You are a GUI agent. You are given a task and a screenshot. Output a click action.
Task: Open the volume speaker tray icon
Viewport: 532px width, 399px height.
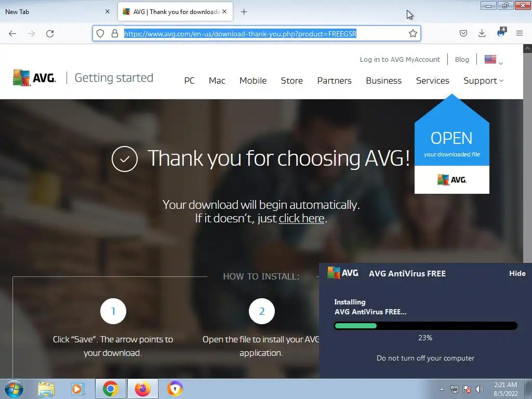tap(480, 389)
